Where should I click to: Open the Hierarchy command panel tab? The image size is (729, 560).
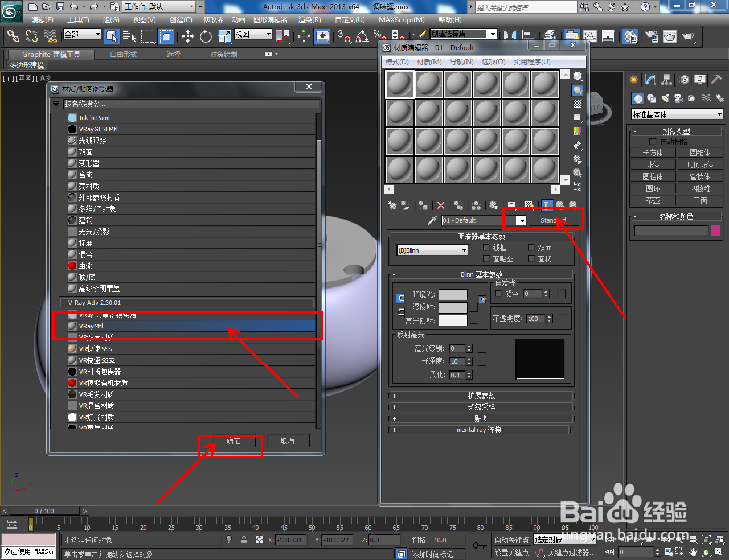tap(666, 80)
